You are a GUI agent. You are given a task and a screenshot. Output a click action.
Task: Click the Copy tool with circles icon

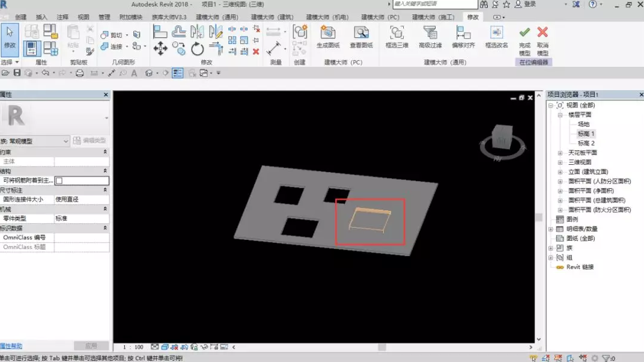click(178, 49)
